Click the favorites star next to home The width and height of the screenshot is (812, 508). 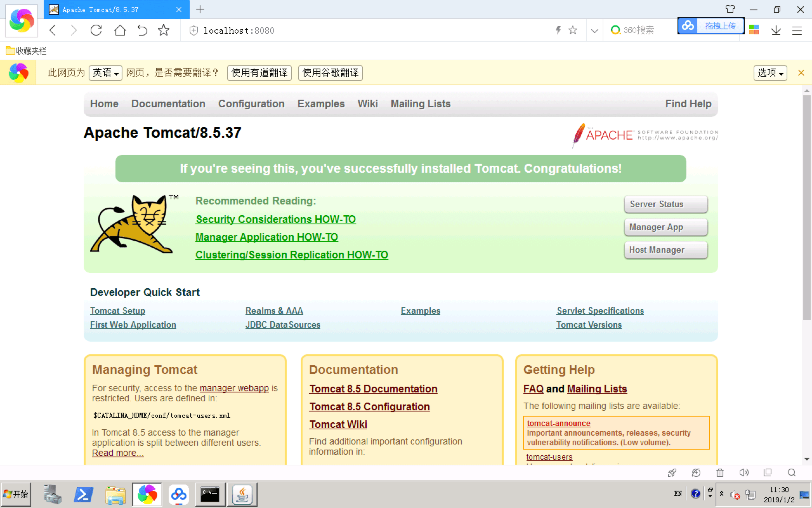[x=164, y=30]
